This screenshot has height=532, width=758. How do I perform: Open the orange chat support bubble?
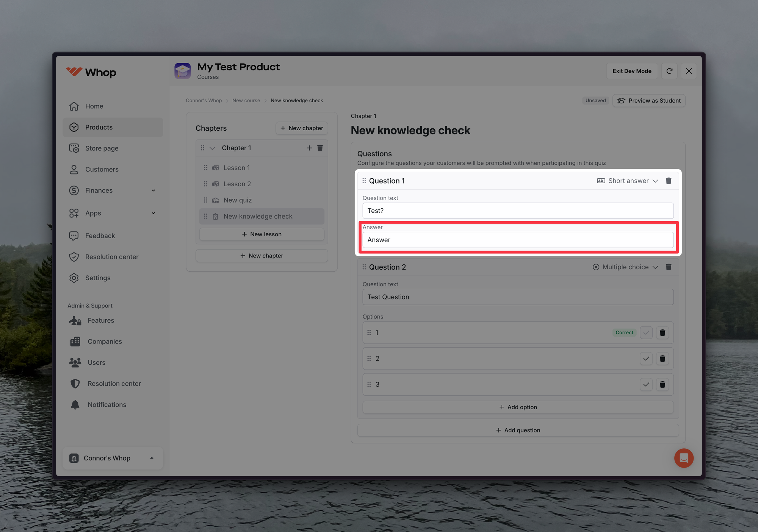pos(684,458)
